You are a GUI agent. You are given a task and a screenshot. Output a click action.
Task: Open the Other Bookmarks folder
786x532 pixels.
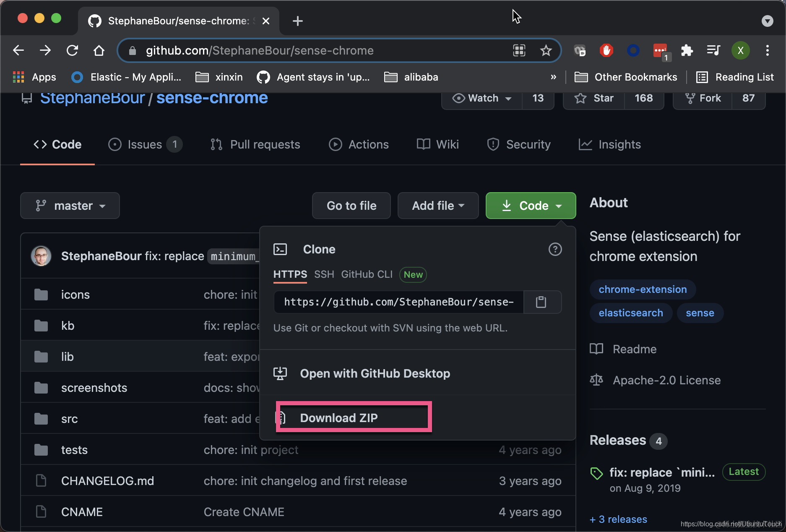[x=626, y=77]
